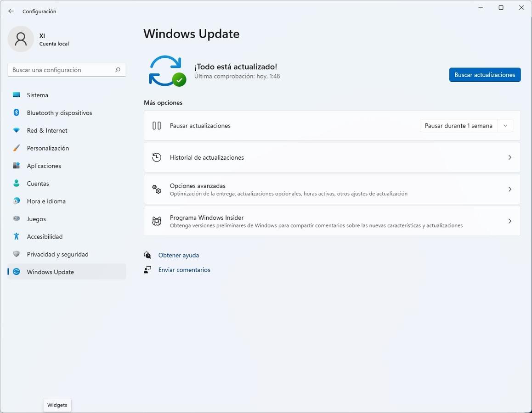
Task: Select Sistema in the sidebar
Action: 38,95
